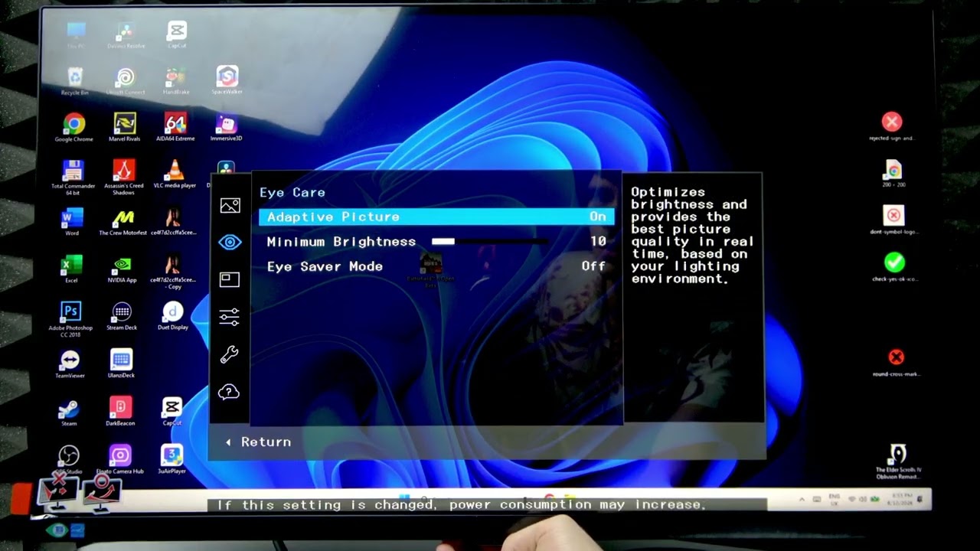Screen dimensions: 980x551
Task: Open the Picture settings icon in monitor menu
Action: pos(230,205)
